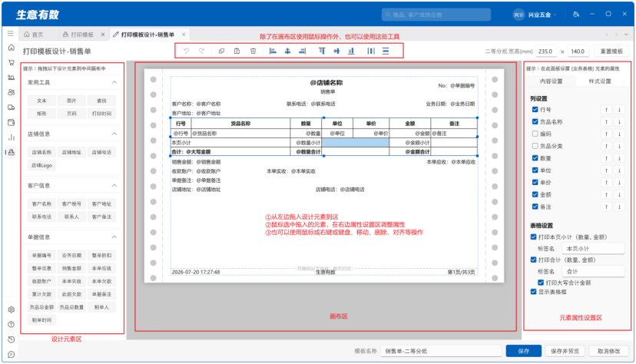Click the undo icon in design toolbar

(x=186, y=51)
